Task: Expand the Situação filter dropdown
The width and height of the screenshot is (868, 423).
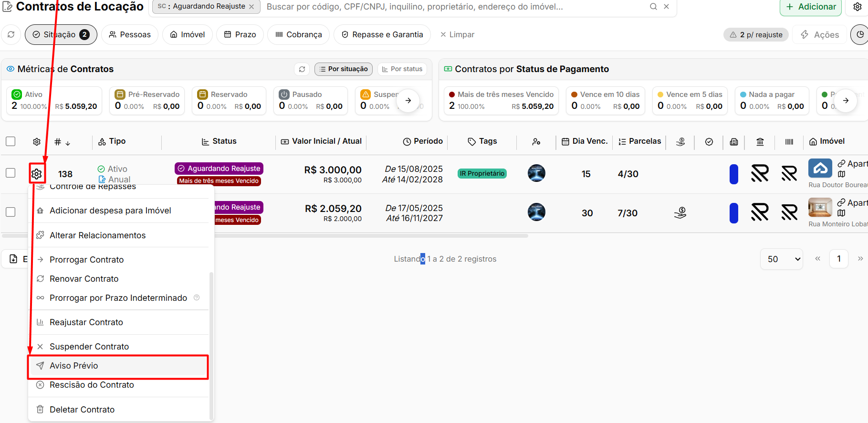Action: pos(61,34)
